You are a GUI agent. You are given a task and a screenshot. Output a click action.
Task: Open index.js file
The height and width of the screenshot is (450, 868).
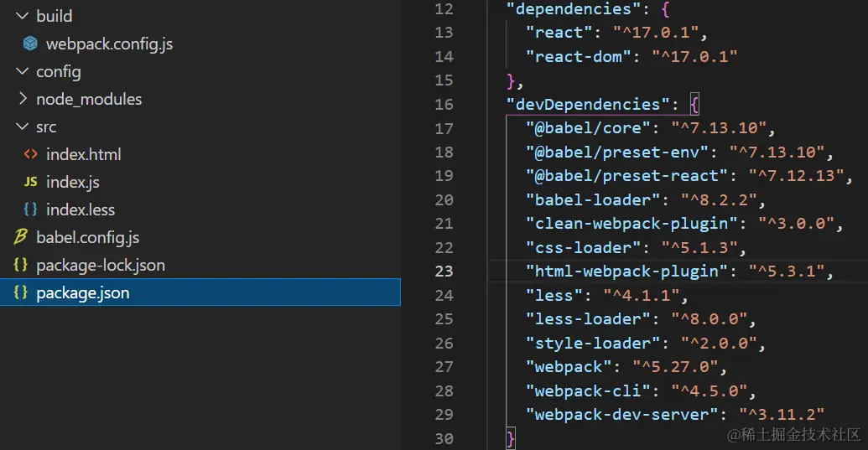(x=72, y=182)
